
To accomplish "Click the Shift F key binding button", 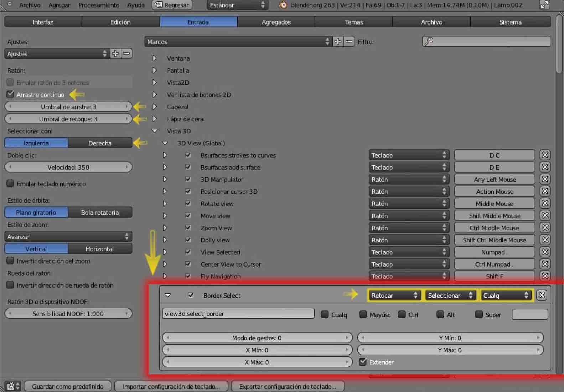I will [495, 276].
